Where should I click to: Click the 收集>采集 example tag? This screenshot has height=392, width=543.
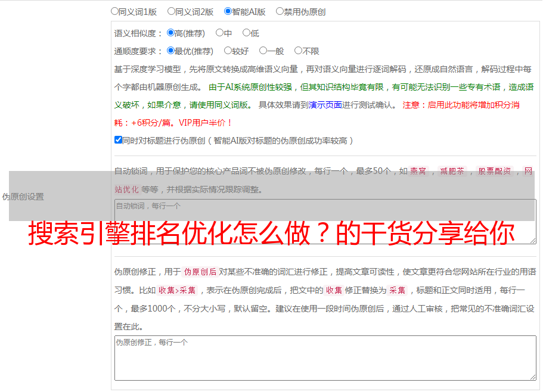[x=177, y=290]
